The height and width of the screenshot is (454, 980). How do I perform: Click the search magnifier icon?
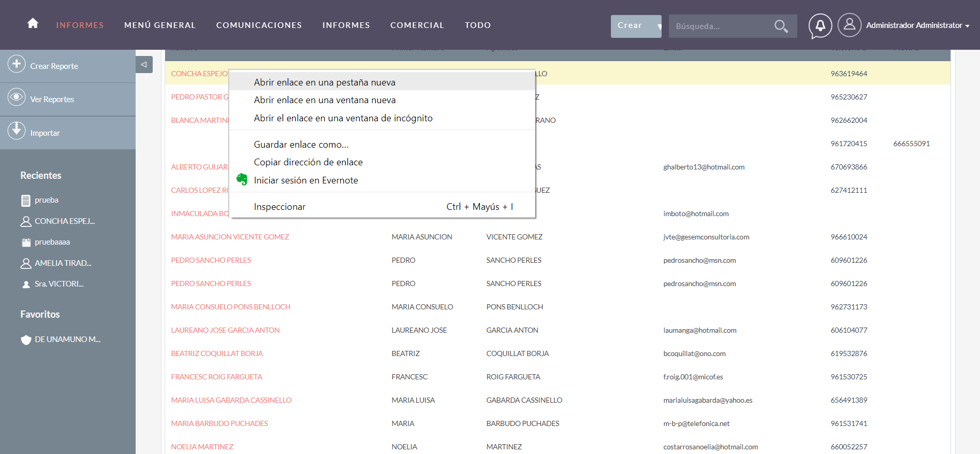point(781,26)
